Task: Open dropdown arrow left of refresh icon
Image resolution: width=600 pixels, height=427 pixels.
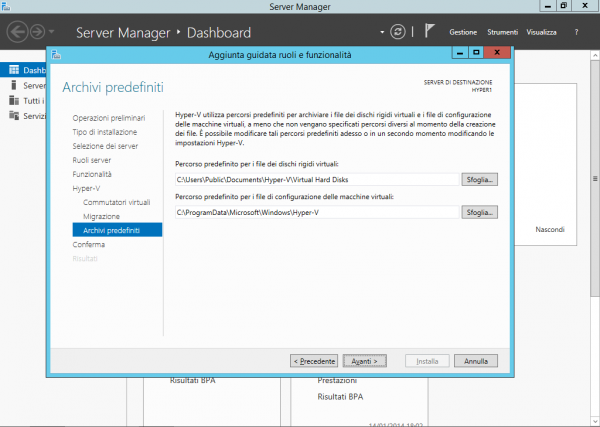Action: pyautogui.click(x=382, y=32)
